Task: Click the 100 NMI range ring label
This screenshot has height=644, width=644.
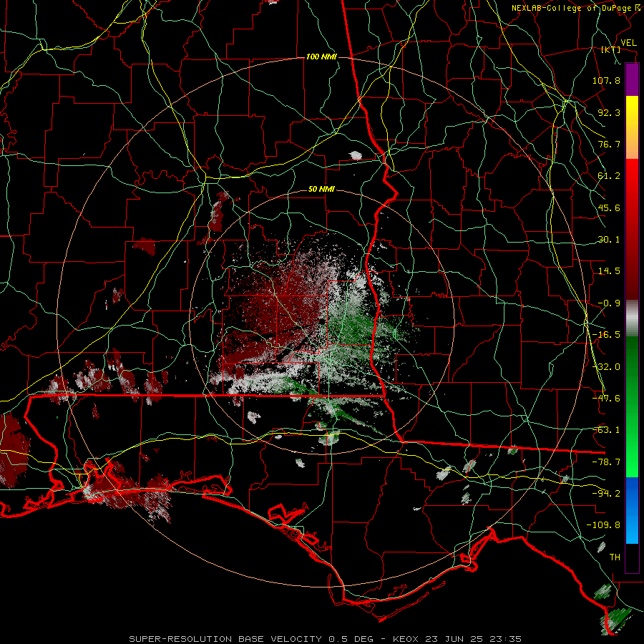Action: pos(321,57)
